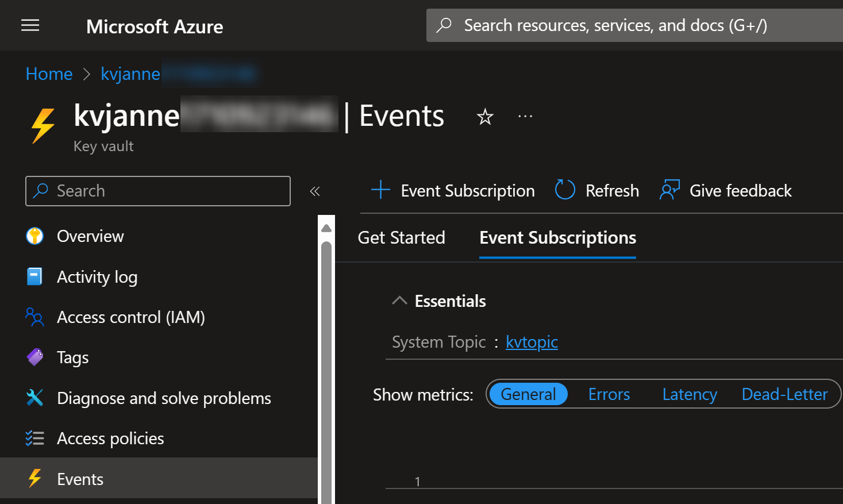Click the Access policies checklist icon
843x504 pixels.
pos(34,438)
